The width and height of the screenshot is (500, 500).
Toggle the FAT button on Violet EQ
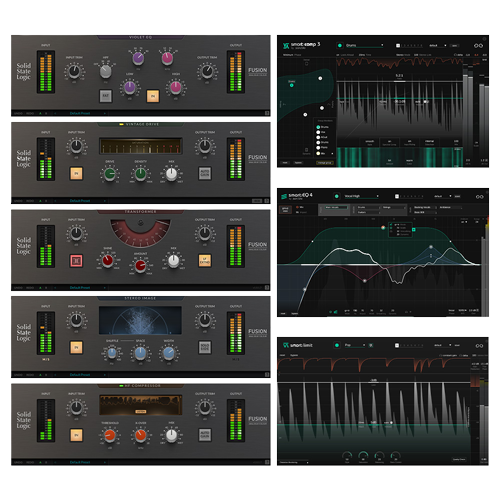[105, 96]
